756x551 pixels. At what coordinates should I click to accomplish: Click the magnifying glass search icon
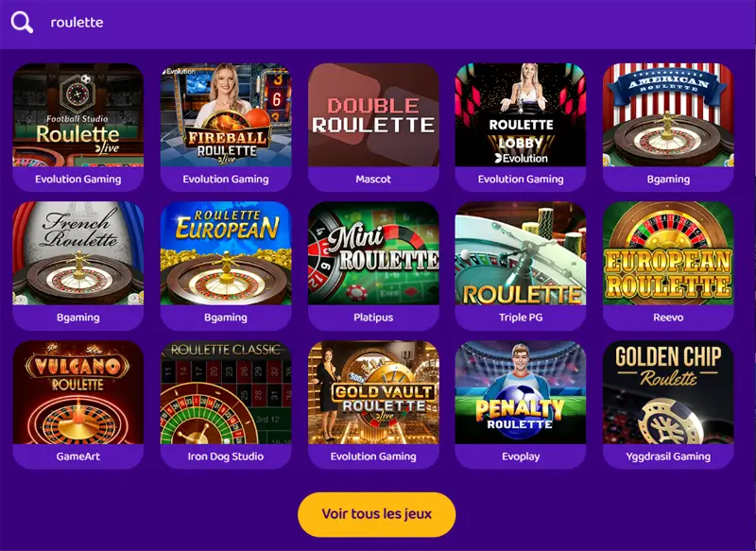[22, 22]
